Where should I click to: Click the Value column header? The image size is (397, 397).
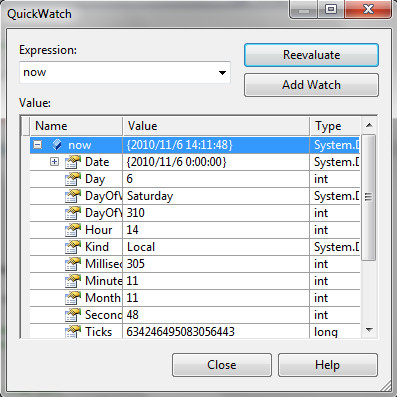(216, 126)
